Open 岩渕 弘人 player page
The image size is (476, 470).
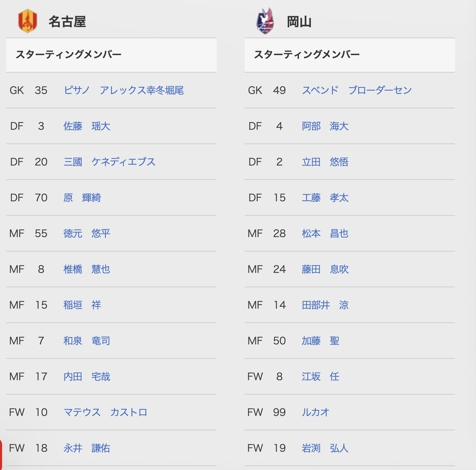pos(325,448)
